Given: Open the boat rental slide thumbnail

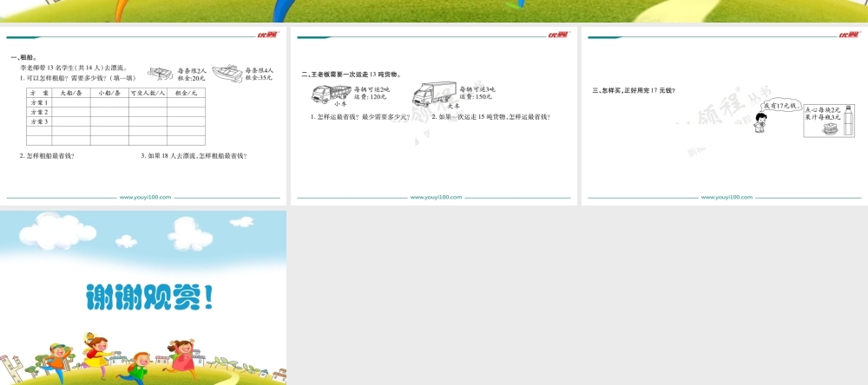Looking at the screenshot, I should click(143, 117).
